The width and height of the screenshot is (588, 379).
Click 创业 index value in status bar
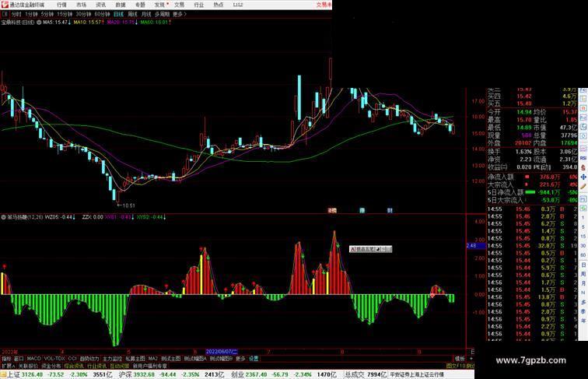[x=256, y=374]
